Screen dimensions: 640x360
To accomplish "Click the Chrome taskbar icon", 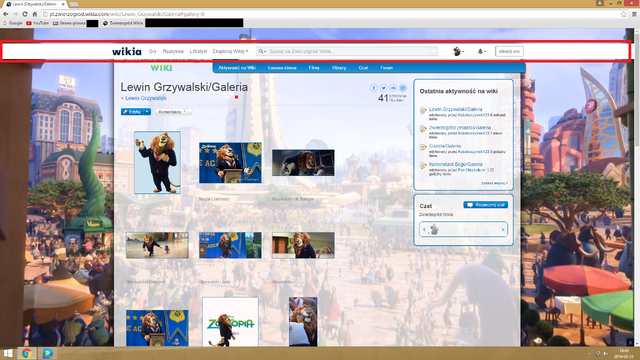I will pyautogui.click(x=27, y=353).
